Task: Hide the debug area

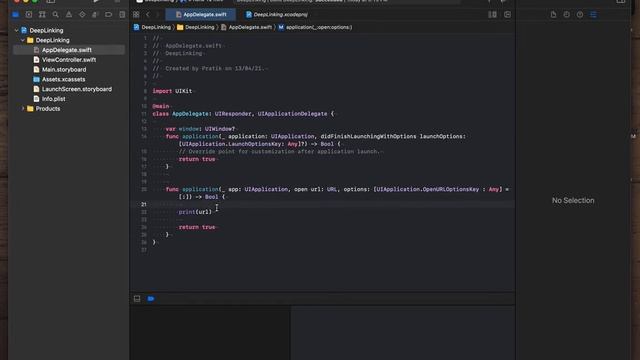Action: (137, 299)
